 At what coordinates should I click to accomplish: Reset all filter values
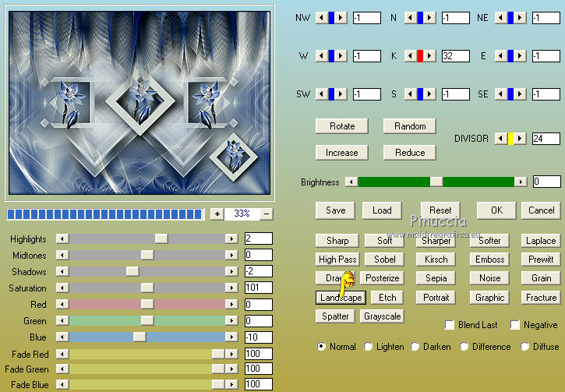coord(440,210)
